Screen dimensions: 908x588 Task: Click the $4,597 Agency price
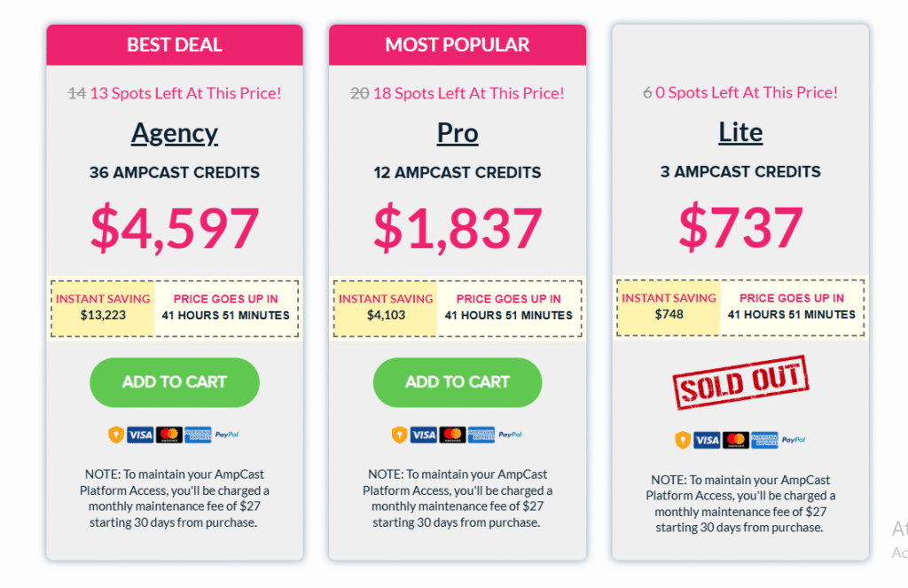pos(175,228)
